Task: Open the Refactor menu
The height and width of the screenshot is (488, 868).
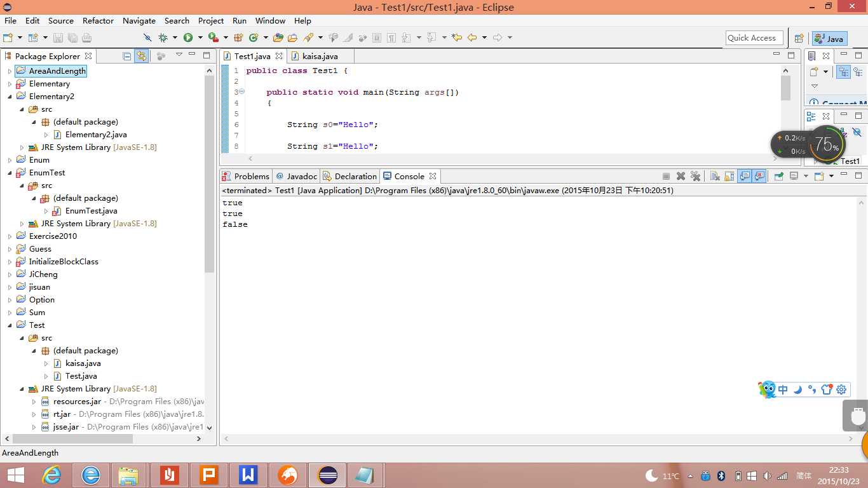Action: (x=98, y=21)
